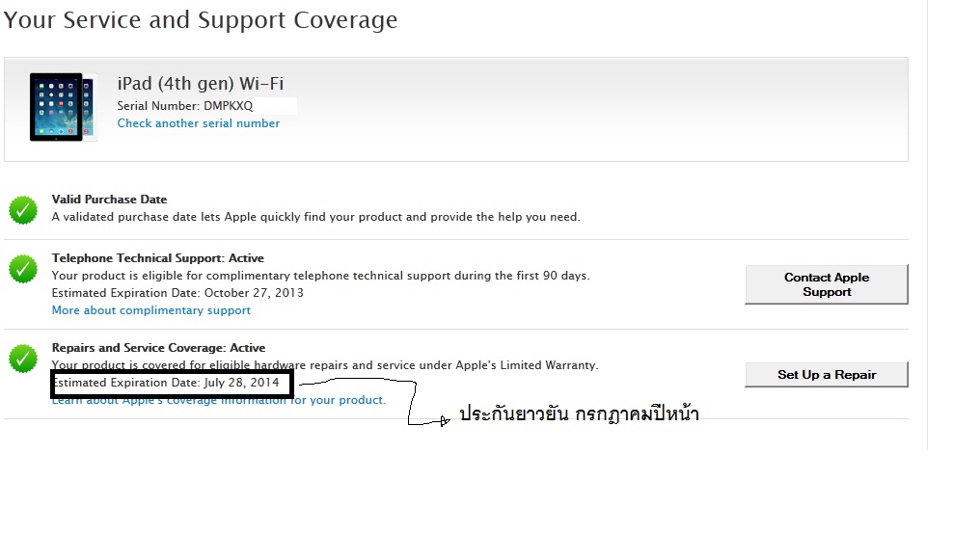Click 'Estimated Expiration Date: October 27, 2013'
This screenshot has width=980, height=560.
pos(177,293)
